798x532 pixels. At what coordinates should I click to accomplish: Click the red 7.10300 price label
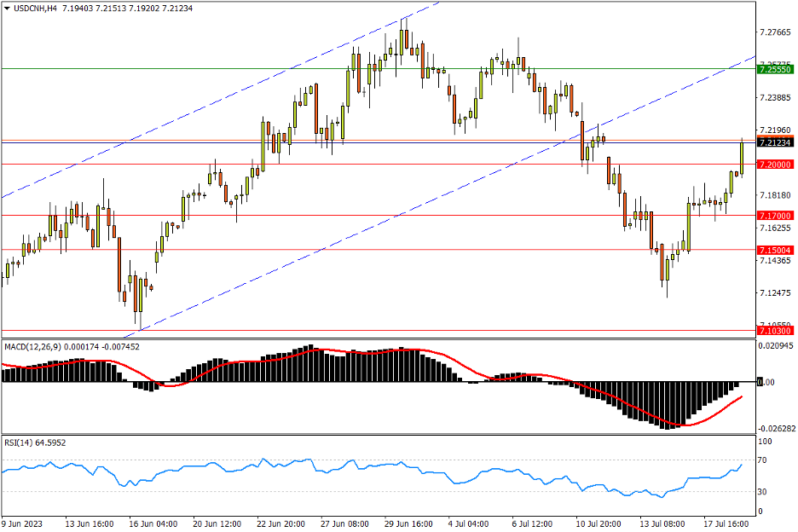pos(775,330)
